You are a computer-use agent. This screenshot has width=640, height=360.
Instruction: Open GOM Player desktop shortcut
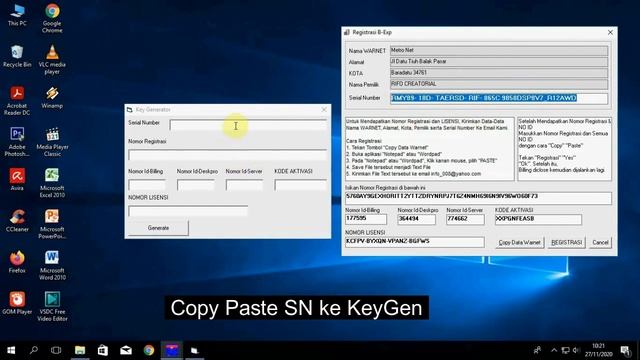pos(17,303)
